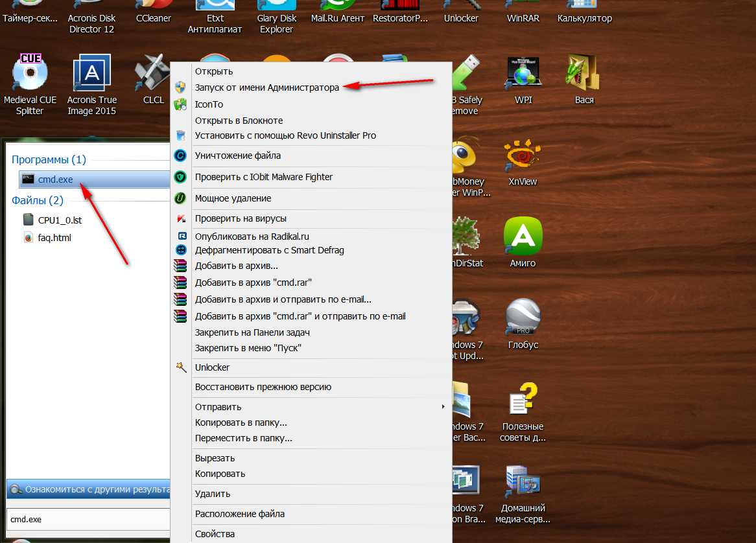Open Unlocker desktop shortcut
The image size is (756, 543).
[461, 12]
